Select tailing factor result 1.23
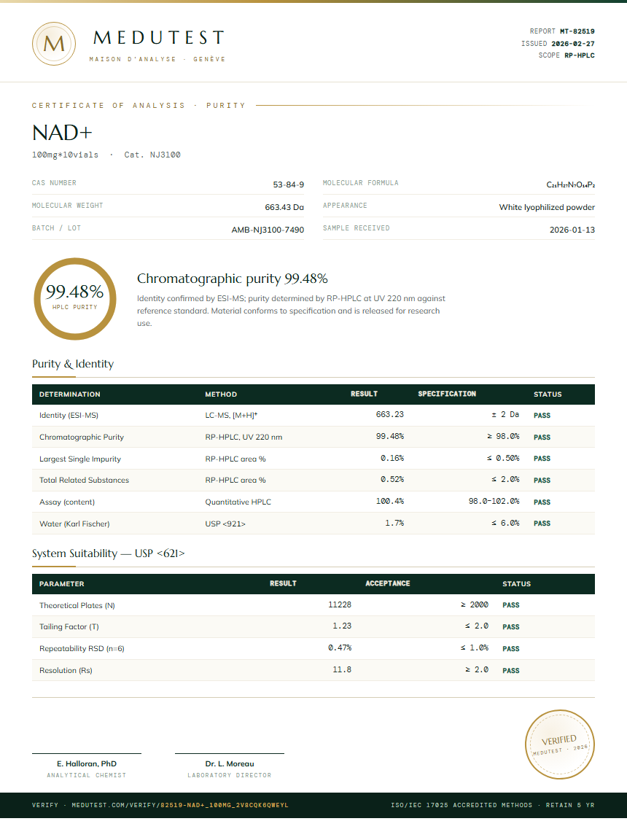Viewport: 627px width, 840px height. point(342,626)
